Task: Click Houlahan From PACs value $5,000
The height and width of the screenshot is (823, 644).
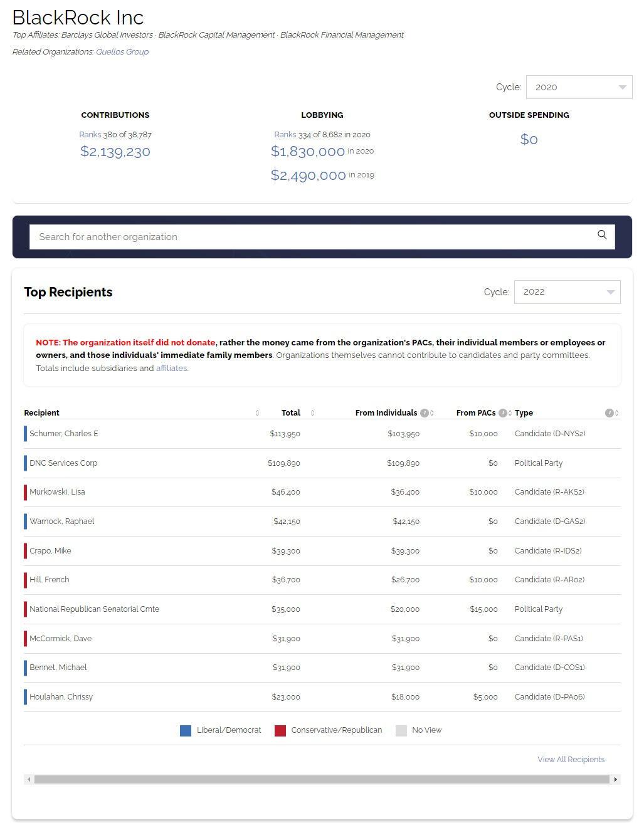Action: 485,697
